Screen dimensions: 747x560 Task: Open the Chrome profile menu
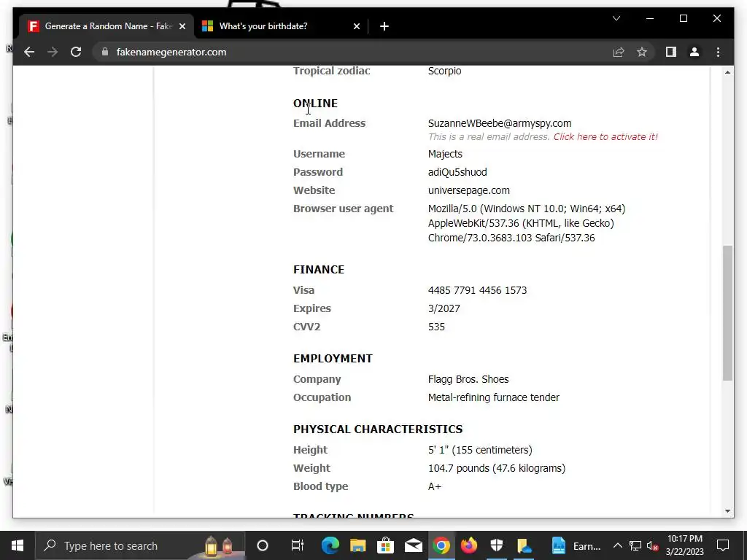point(694,52)
